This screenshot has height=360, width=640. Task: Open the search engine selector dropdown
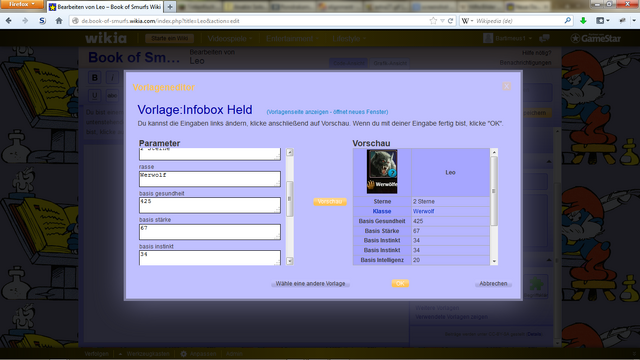point(467,21)
